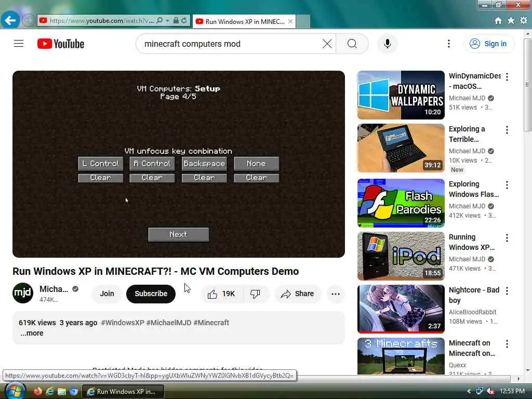The height and width of the screenshot is (399, 532).
Task: Click the AliceBloodRabbit channel name
Action: click(472, 312)
